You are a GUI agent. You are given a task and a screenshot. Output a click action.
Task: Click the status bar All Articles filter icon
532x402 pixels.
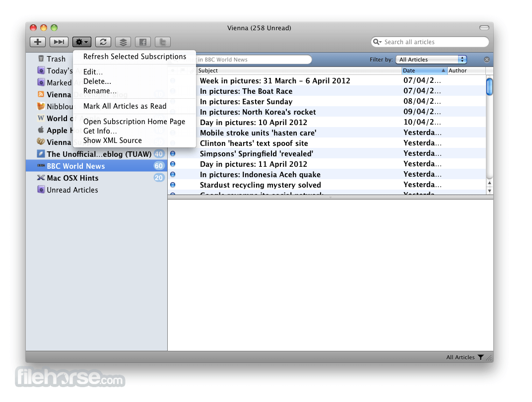(x=481, y=357)
